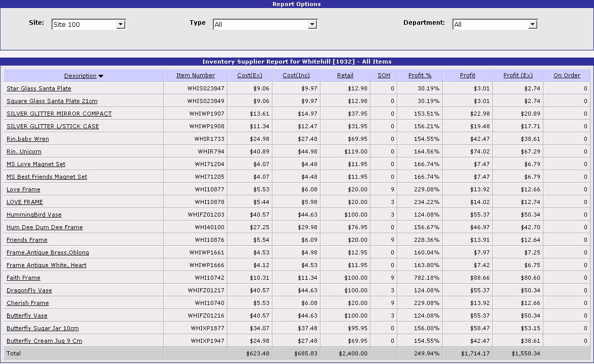View HummingBird Vase details

click(x=34, y=215)
